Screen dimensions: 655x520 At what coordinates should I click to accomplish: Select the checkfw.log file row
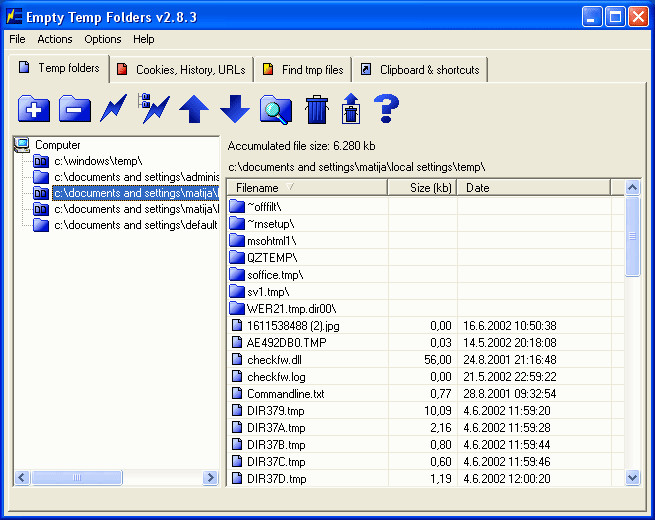tap(425, 376)
